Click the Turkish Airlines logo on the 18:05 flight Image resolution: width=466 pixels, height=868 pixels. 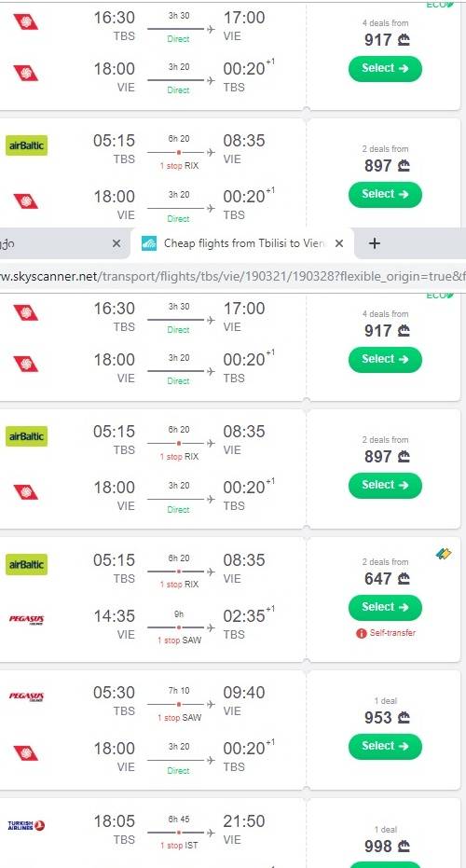(x=27, y=825)
